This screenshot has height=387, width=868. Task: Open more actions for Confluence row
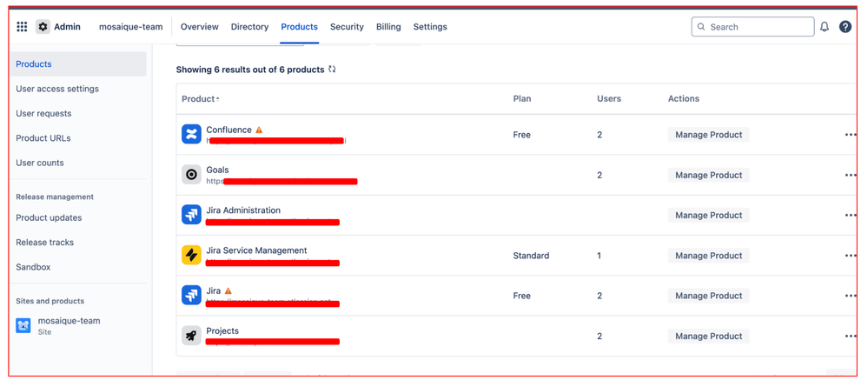click(851, 134)
